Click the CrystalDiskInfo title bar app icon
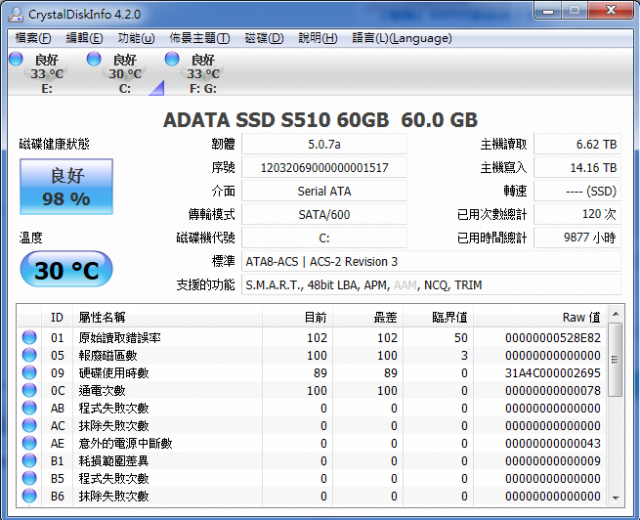The height and width of the screenshot is (520, 640). pyautogui.click(x=16, y=14)
